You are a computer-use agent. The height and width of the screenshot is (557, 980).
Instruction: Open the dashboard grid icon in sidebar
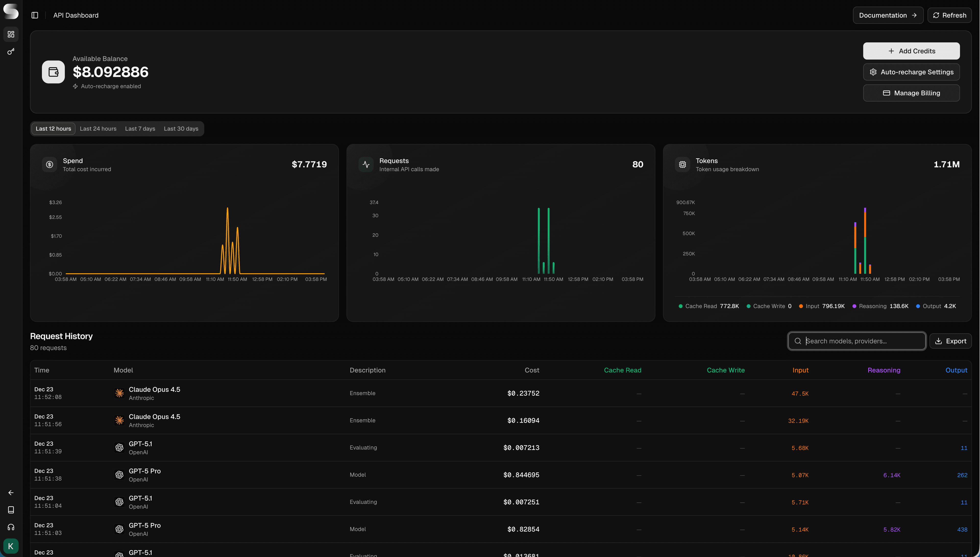(11, 34)
